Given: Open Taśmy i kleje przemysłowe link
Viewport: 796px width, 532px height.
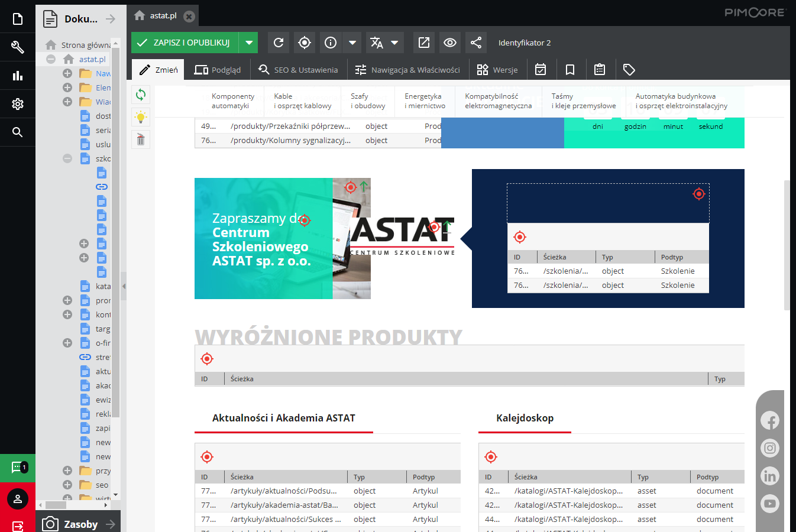Looking at the screenshot, I should (x=584, y=101).
